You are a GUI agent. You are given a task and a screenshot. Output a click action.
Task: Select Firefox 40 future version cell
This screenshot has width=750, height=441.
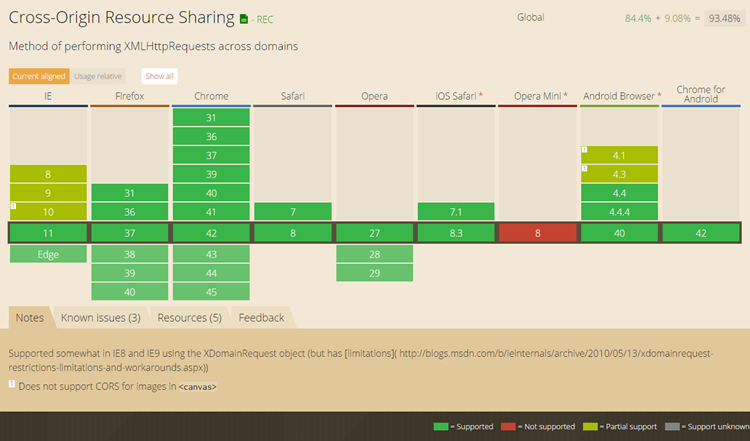coord(130,292)
